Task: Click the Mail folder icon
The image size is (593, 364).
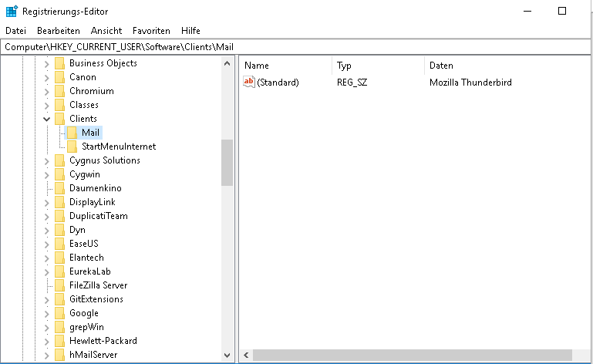Action: (72, 133)
